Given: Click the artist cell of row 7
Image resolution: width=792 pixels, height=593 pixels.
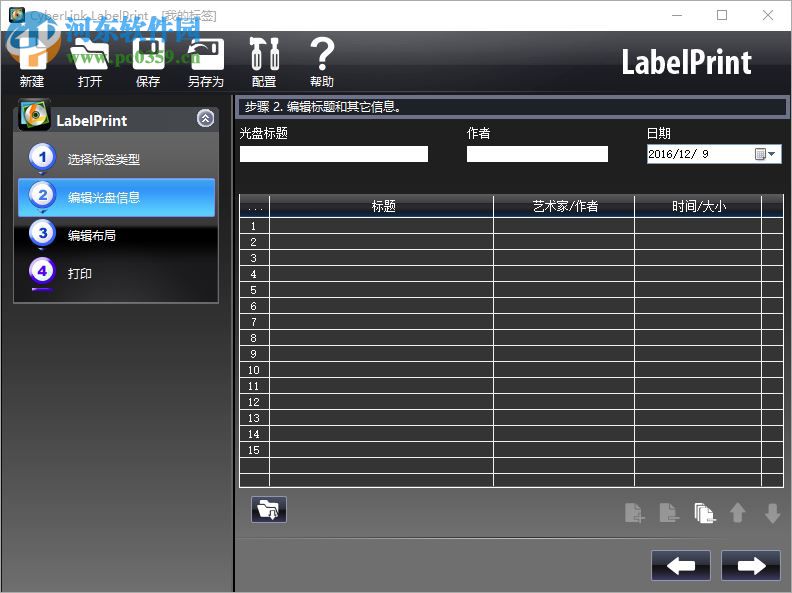Looking at the screenshot, I should [564, 322].
